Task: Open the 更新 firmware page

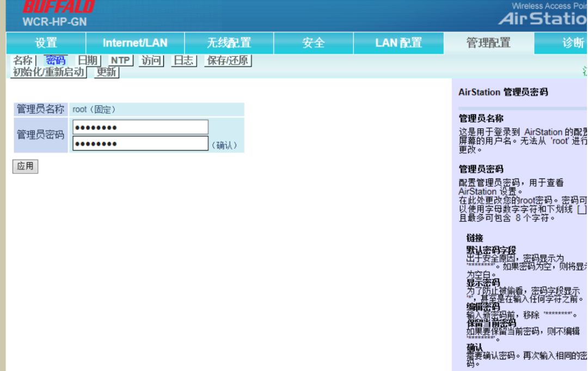Action: [x=105, y=71]
